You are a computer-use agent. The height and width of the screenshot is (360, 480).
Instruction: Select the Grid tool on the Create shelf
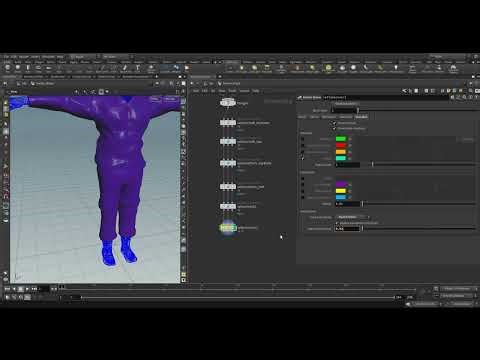[49, 68]
